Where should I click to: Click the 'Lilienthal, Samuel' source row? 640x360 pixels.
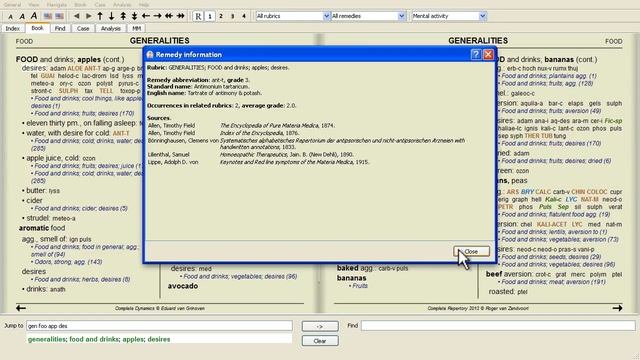251,155
